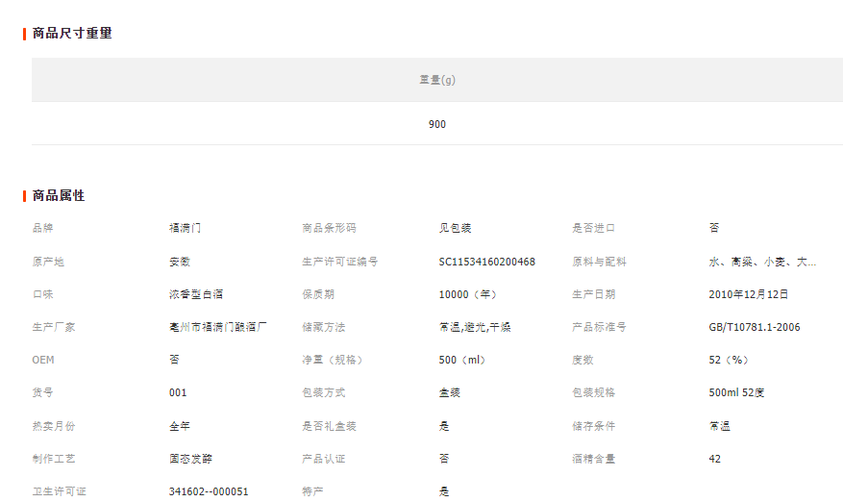Click the 商品尺寸重量 section heading

(x=72, y=34)
